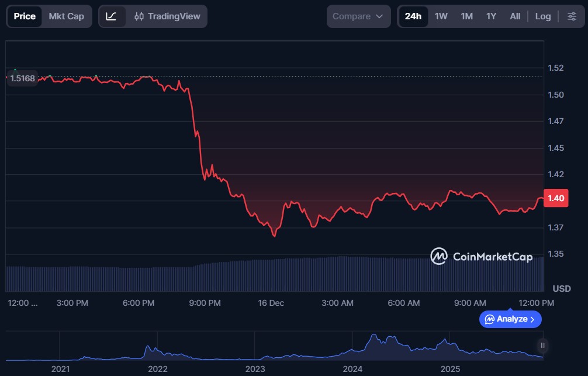Click the 1.5168 opening price label

pyautogui.click(x=22, y=78)
